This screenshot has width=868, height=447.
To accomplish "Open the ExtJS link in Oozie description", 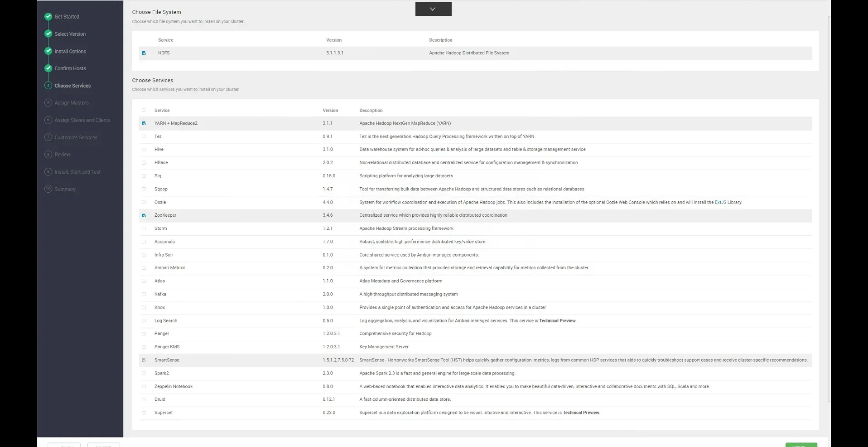I will click(720, 203).
